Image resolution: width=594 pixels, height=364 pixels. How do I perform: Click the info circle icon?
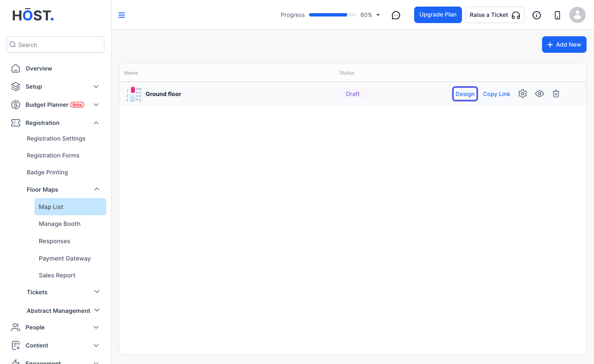[x=537, y=15]
